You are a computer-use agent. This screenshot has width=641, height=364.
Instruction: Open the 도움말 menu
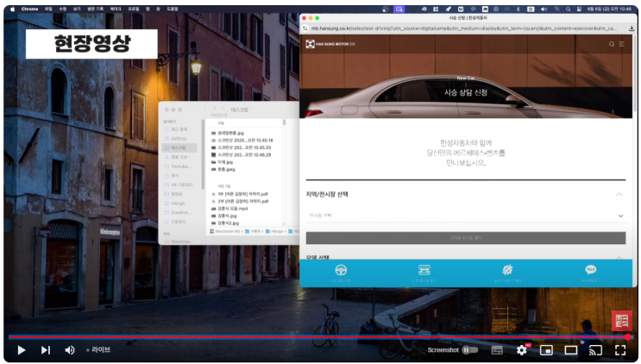[x=173, y=9]
